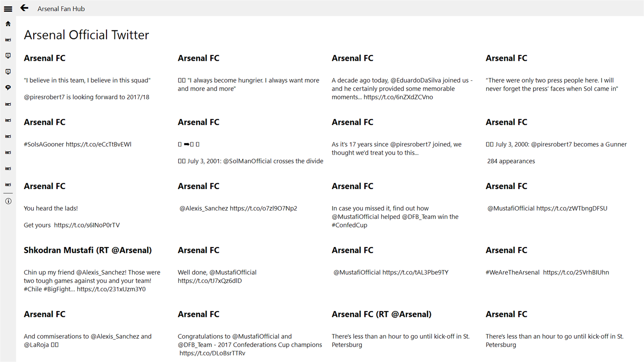Open the "A decade ago today" tweet
The height and width of the screenshot is (362, 644).
point(402,88)
